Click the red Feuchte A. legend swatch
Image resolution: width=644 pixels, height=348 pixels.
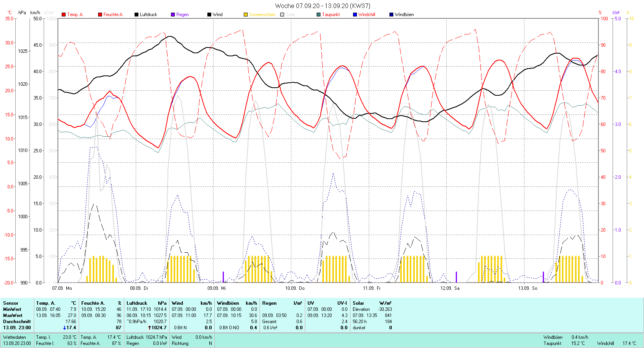pyautogui.click(x=100, y=15)
